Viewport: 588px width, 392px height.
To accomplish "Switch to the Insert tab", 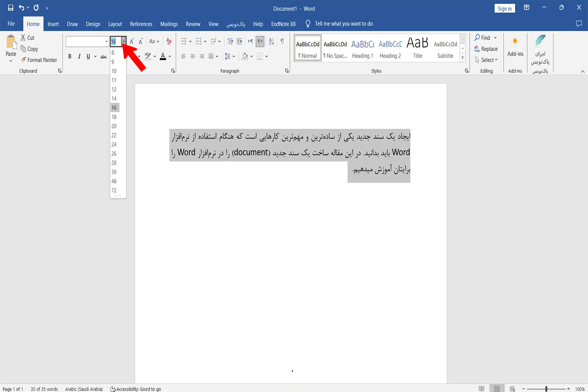I will coord(53,24).
